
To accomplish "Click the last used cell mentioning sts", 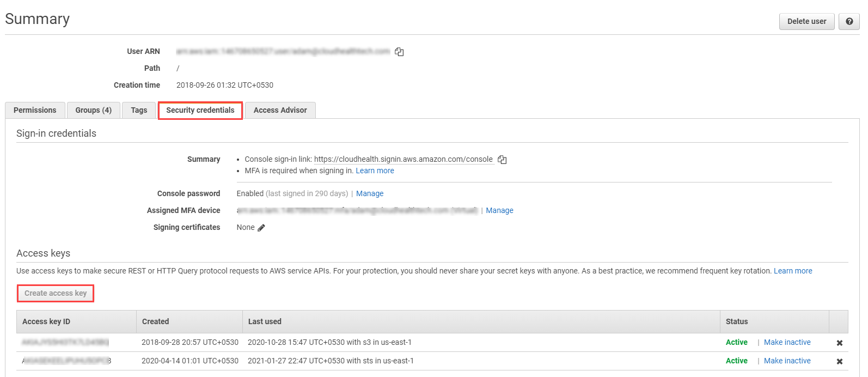I will tap(331, 361).
